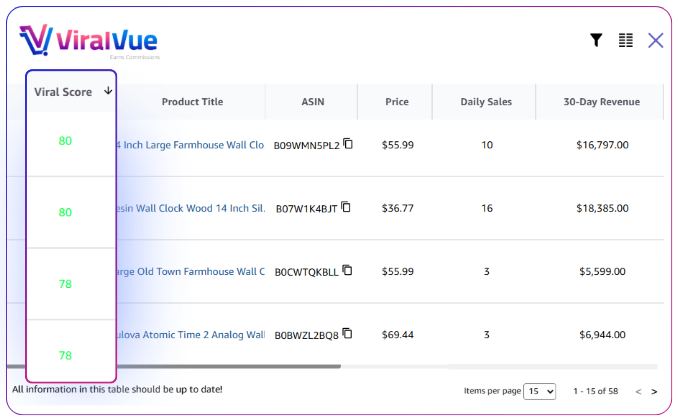This screenshot has height=417, width=678.
Task: Copy ASIN B0BWZL2BQ8
Action: 348,333
